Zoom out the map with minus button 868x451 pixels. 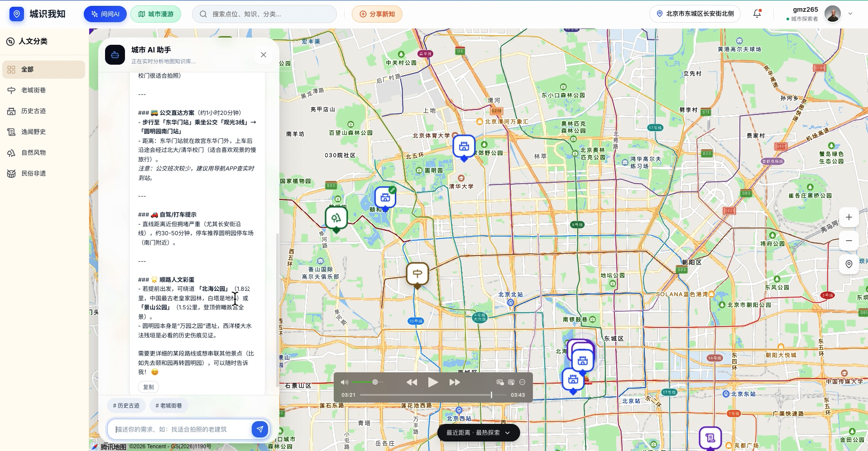[849, 241]
